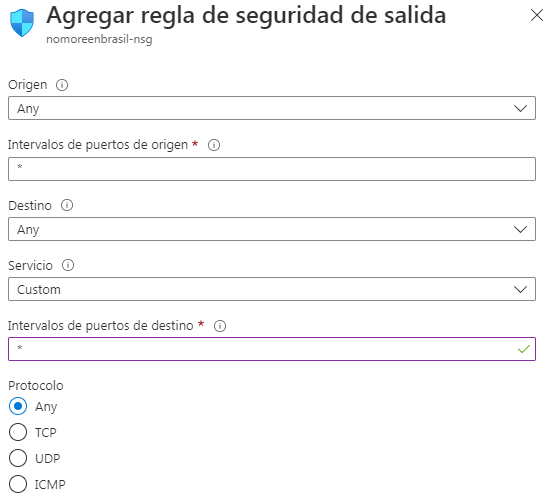Click info icon beside Intervalos de puertos de origen

214,145
